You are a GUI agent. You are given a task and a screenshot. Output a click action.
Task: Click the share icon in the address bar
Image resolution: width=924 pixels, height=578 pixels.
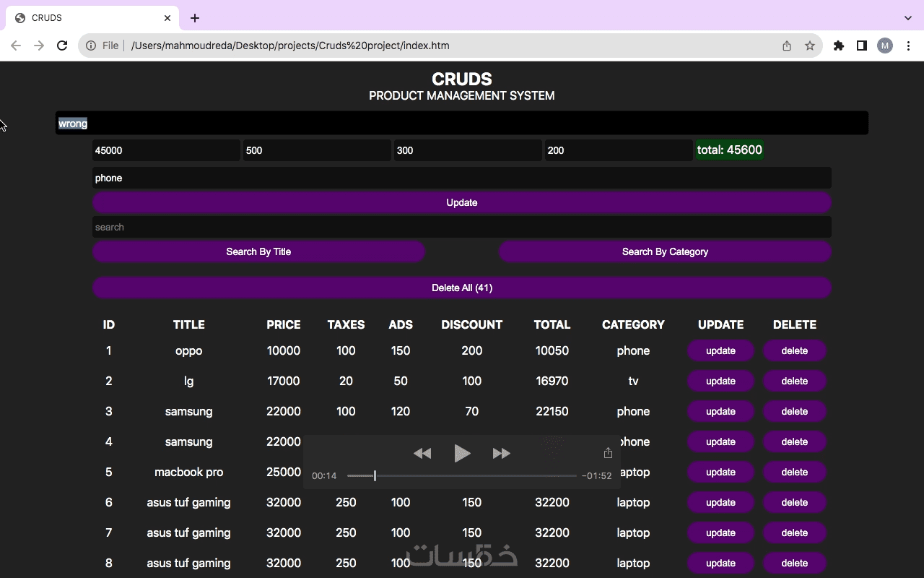(787, 46)
